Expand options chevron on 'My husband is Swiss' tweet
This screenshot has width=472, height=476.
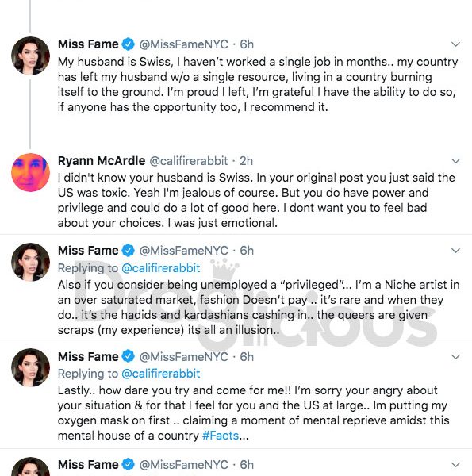click(455, 44)
